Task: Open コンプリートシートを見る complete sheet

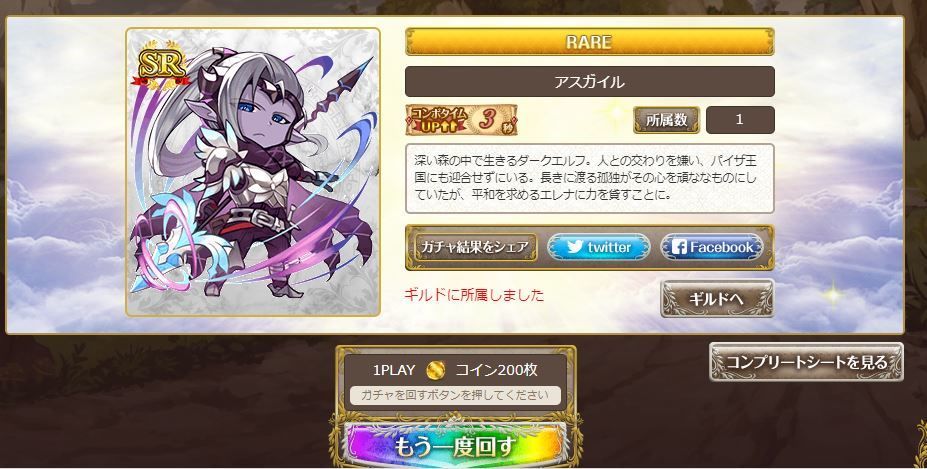Action: (806, 362)
